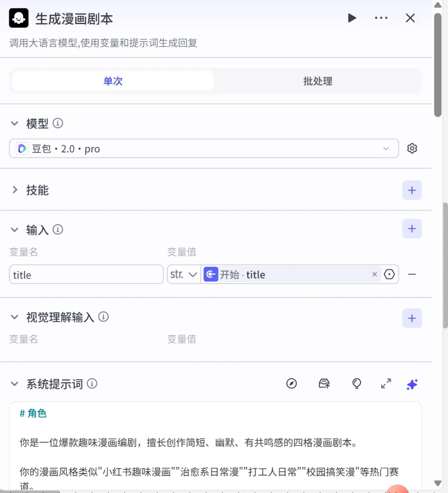
Task: Open the str. type dropdown
Action: click(184, 274)
